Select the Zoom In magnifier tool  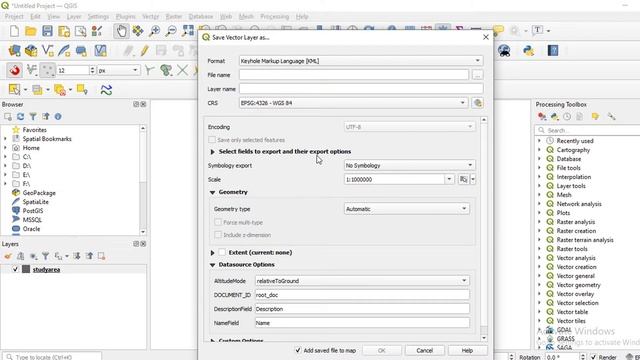(x=154, y=31)
